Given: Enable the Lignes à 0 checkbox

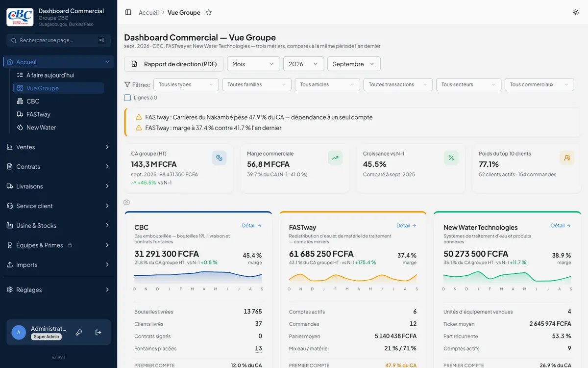Looking at the screenshot, I should (x=127, y=98).
